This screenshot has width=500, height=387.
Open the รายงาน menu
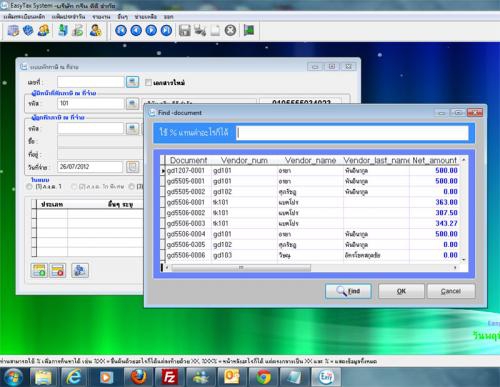pos(101,16)
